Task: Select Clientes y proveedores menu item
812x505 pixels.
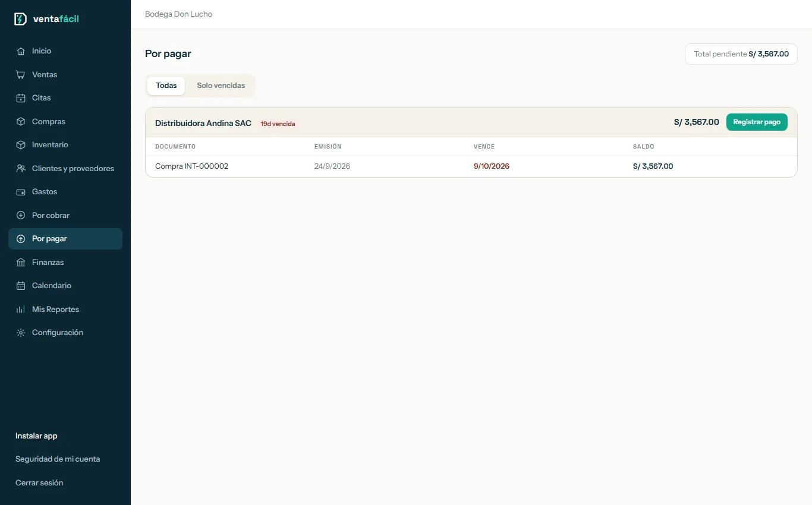Action: pyautogui.click(x=65, y=169)
